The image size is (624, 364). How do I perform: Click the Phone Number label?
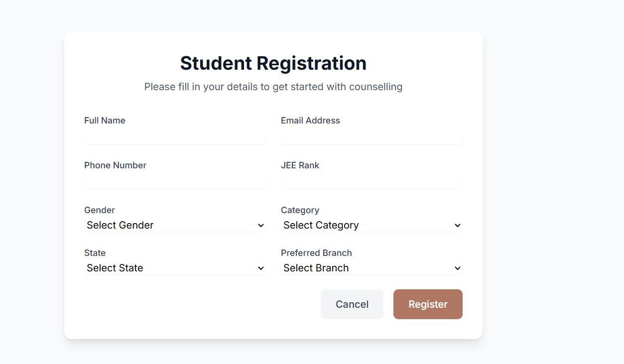tap(115, 165)
